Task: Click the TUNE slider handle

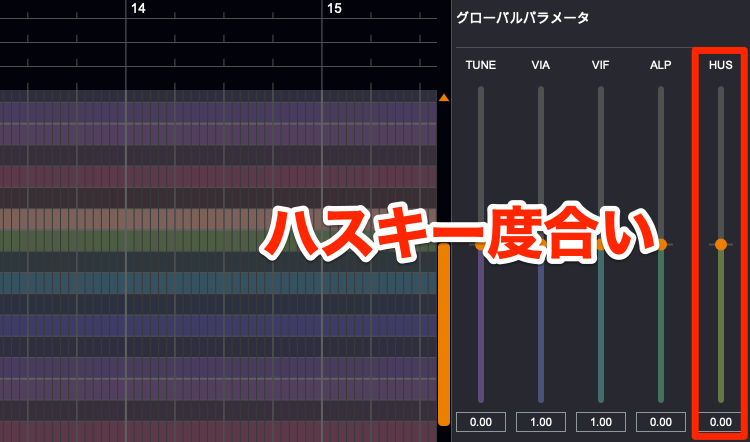Action: pyautogui.click(x=481, y=244)
